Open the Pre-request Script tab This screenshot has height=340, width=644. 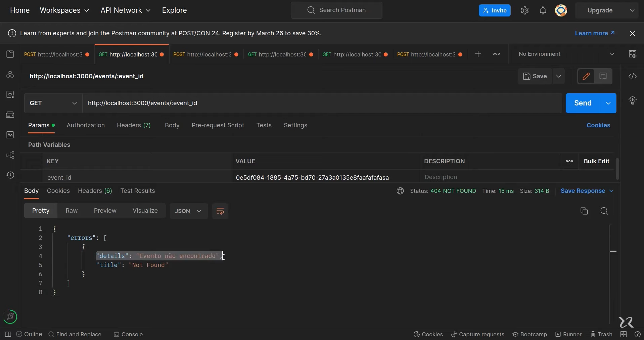(x=218, y=125)
